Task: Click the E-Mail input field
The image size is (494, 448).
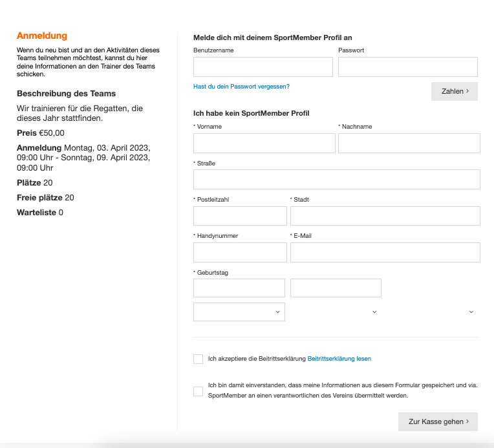Action: (x=385, y=253)
